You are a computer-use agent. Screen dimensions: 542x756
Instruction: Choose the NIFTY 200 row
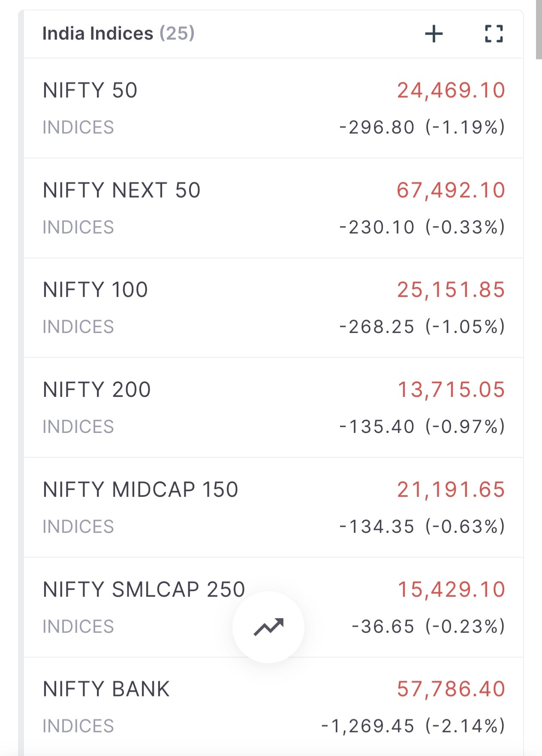[97, 390]
